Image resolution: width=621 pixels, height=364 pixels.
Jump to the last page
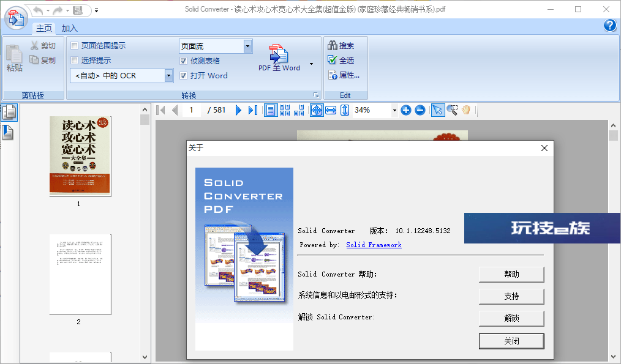click(x=253, y=110)
